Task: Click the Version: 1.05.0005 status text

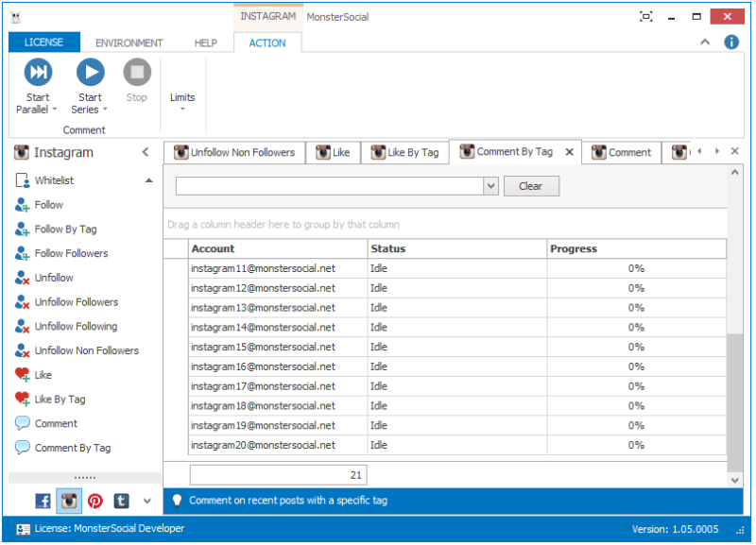Action: 675,530
